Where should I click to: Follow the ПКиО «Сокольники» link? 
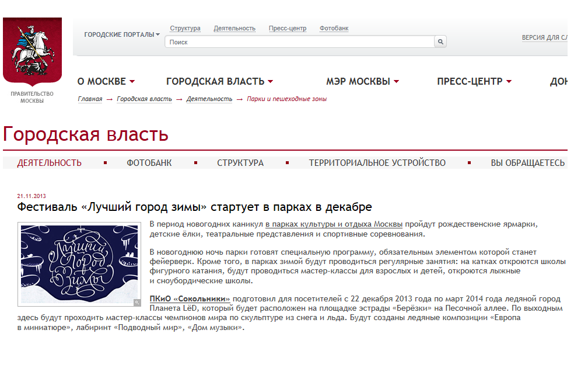(x=190, y=299)
